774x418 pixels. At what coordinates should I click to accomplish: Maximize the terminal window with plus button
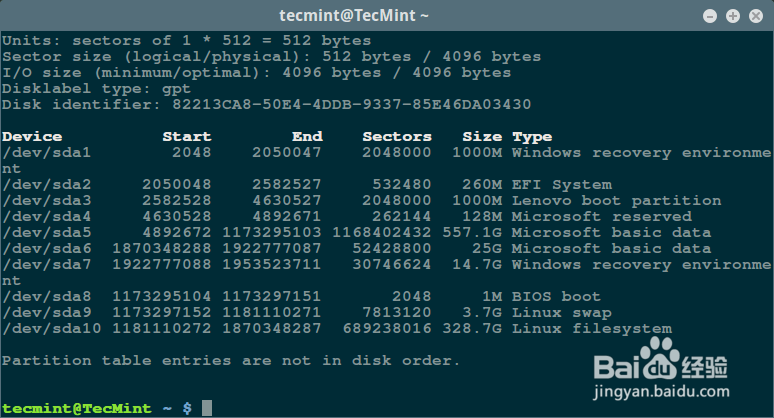[x=733, y=16]
